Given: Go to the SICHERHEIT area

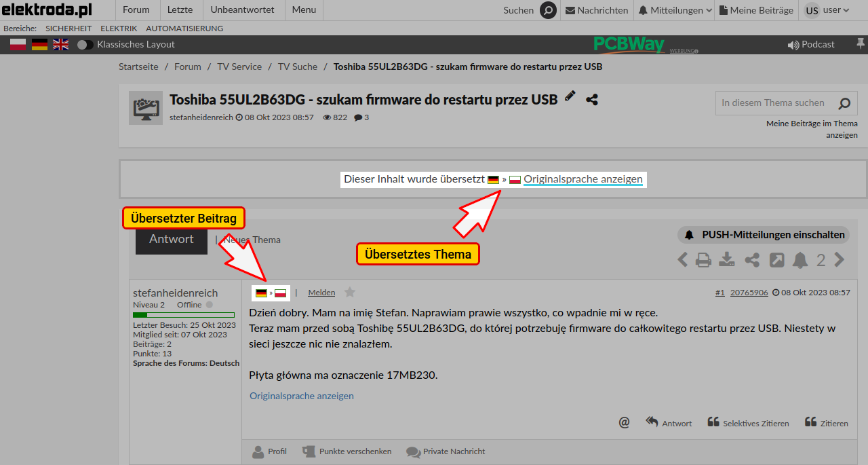Looking at the screenshot, I should pyautogui.click(x=68, y=29).
